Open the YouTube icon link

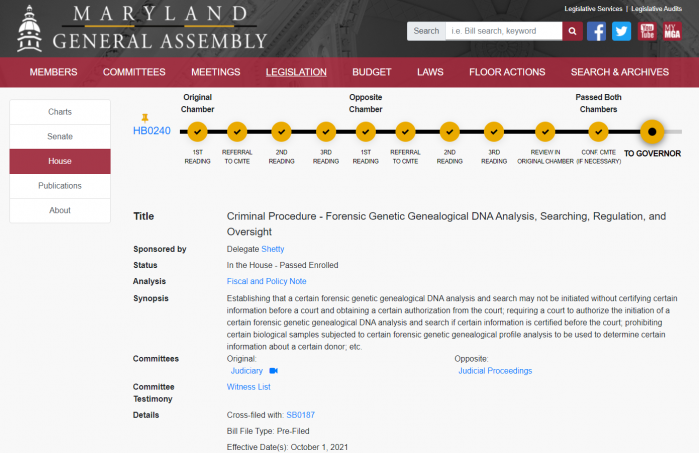[x=647, y=31]
